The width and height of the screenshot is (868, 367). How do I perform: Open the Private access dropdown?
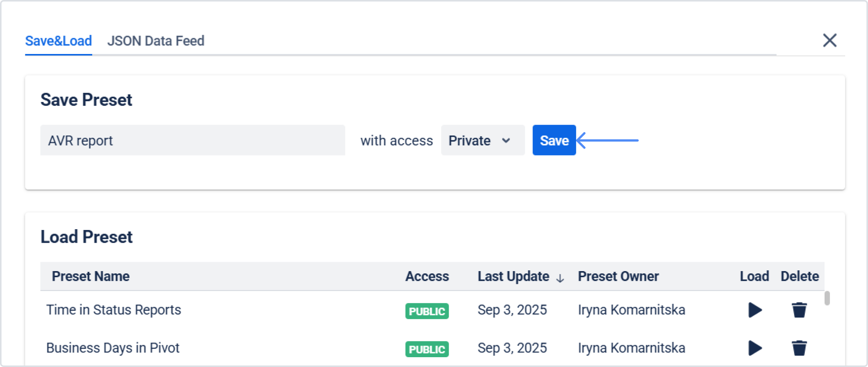tap(482, 140)
